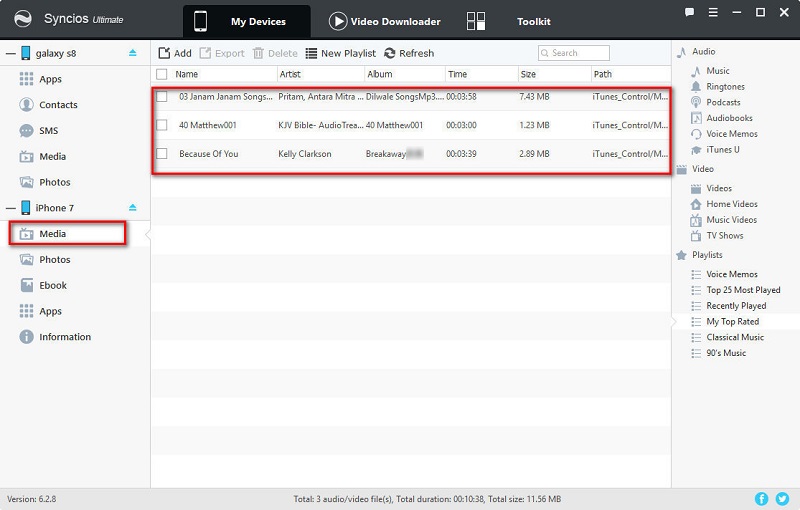This screenshot has height=510, width=800.
Task: Open Contacts under galaxy s8
Action: coord(48,105)
